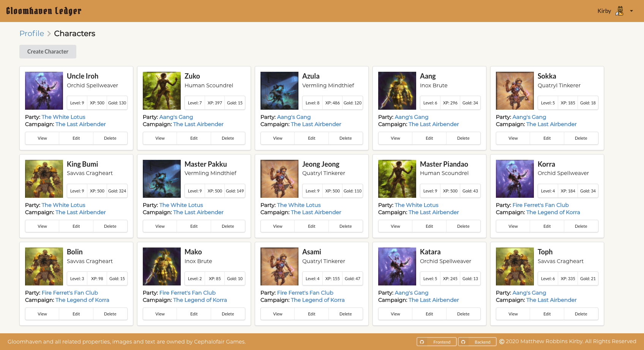Viewport: 644px width, 350px height.
Task: Delete the Uncle Iroh character
Action: [110, 138]
